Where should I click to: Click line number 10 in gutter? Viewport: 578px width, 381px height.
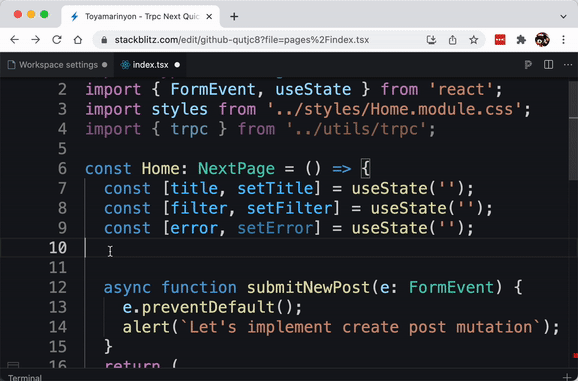[x=58, y=248]
